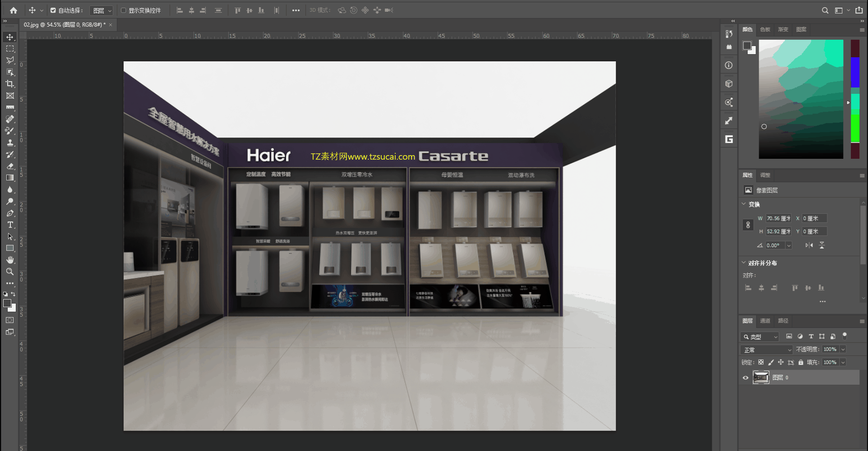Select the Crop tool
Viewport: 868px width, 451px height.
click(x=10, y=84)
